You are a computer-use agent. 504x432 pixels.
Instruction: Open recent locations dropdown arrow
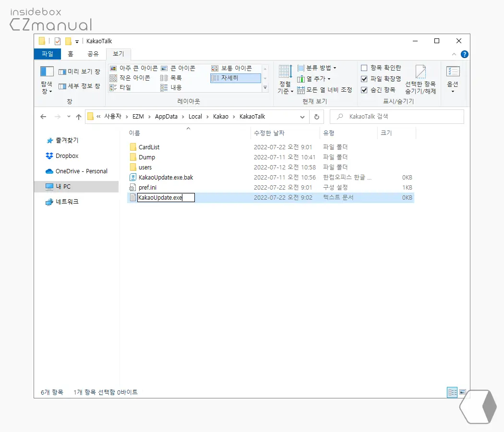(x=69, y=117)
